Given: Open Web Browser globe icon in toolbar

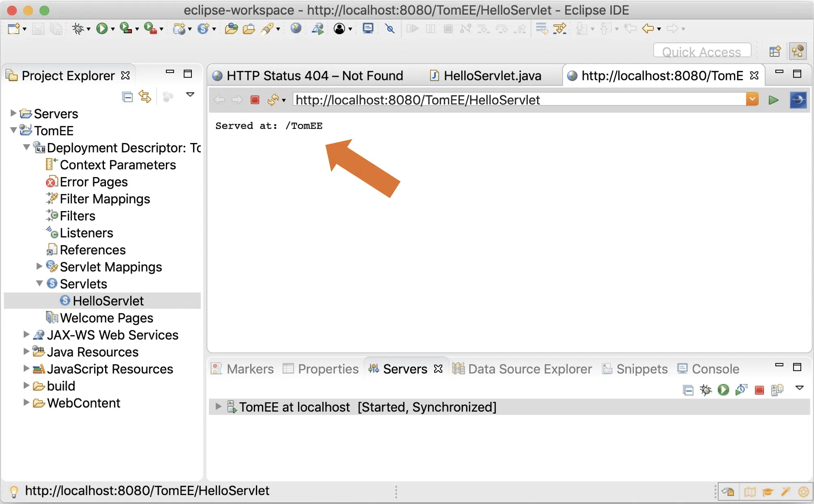Looking at the screenshot, I should click(x=296, y=28).
